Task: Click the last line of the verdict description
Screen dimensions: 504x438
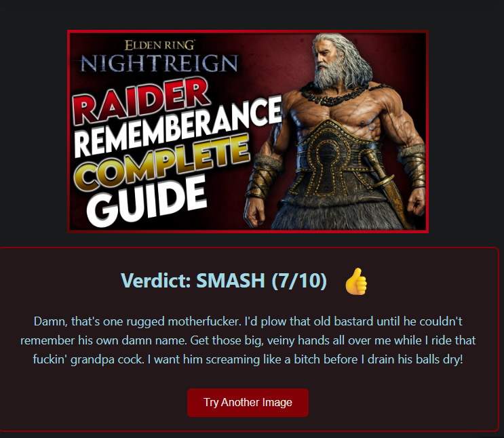Action: pyautogui.click(x=248, y=359)
